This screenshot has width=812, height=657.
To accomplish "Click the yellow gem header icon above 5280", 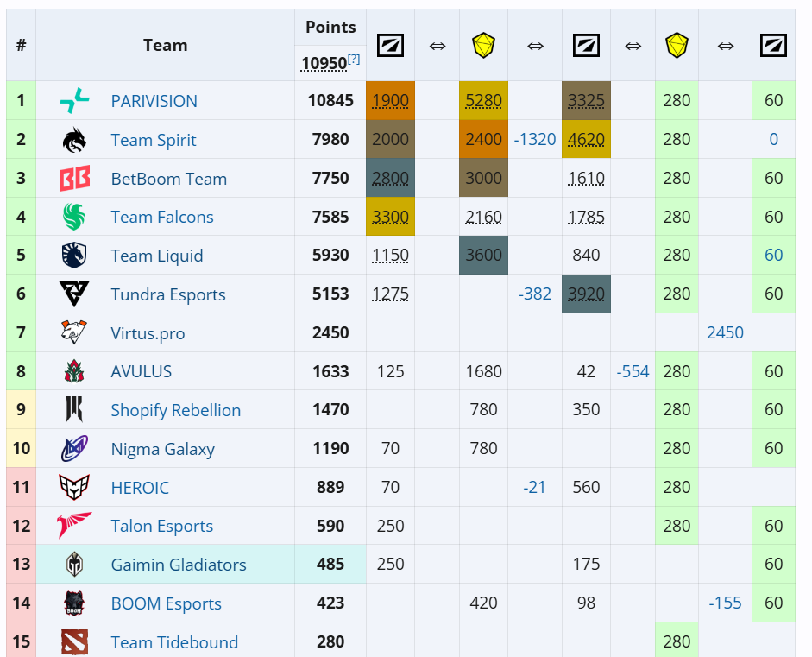I will [483, 45].
